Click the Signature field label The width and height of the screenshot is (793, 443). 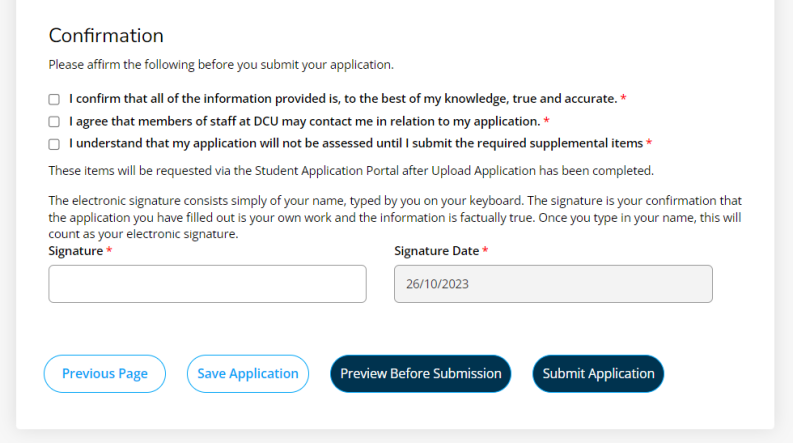[x=75, y=251]
